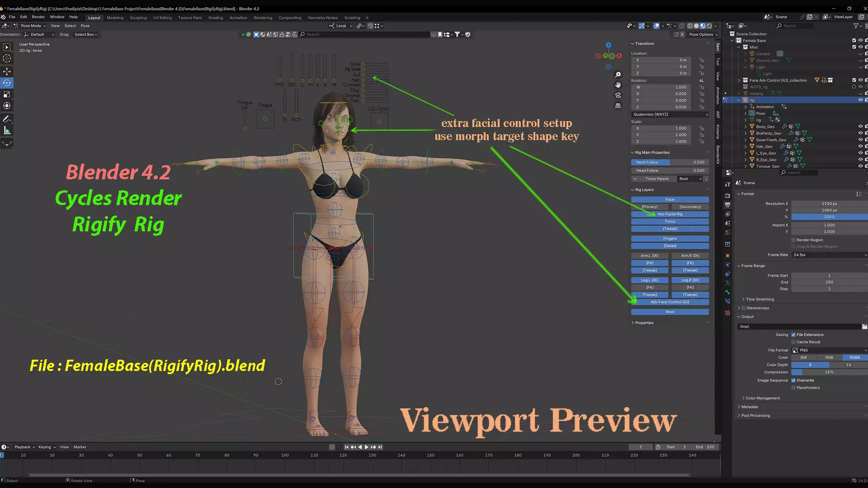The image size is (868, 488).
Task: Enable the Placeholders checkbox
Action: [793, 388]
